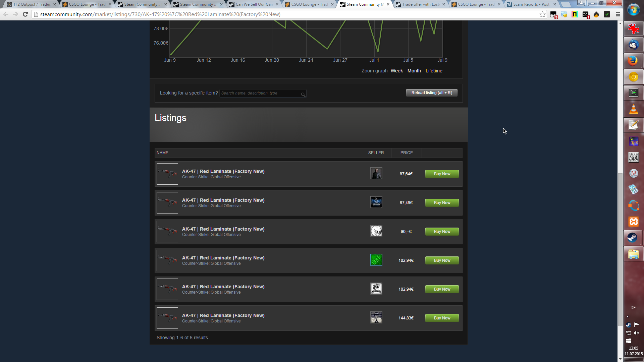Click the bookmark star in address bar
644x362 pixels.
point(542,14)
